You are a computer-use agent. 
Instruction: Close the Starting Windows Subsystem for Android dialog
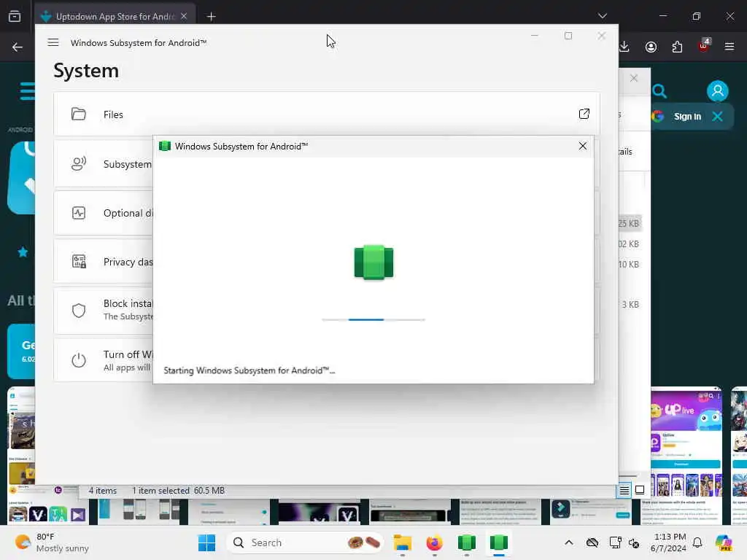[582, 146]
